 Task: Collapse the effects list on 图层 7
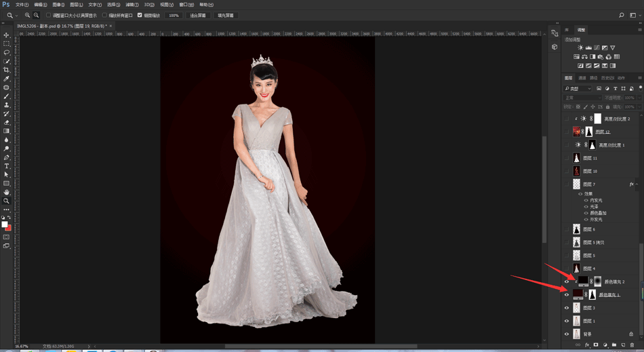pyautogui.click(x=638, y=184)
